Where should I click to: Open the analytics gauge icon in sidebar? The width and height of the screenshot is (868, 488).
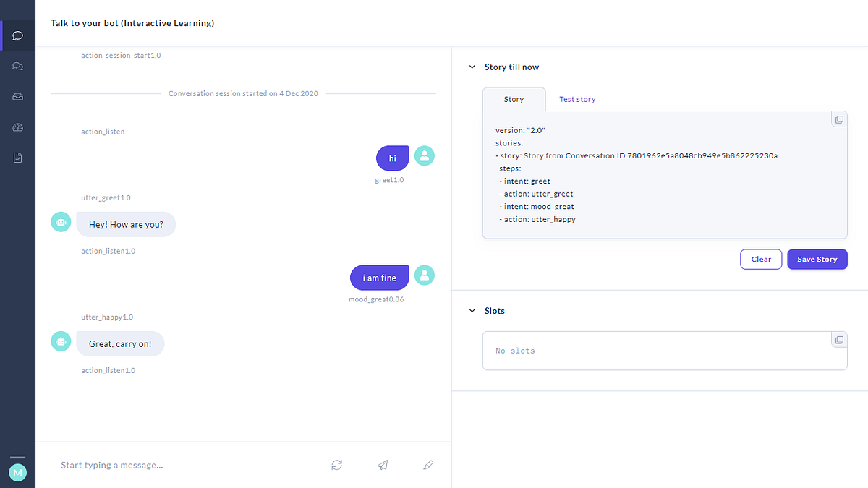(x=17, y=127)
